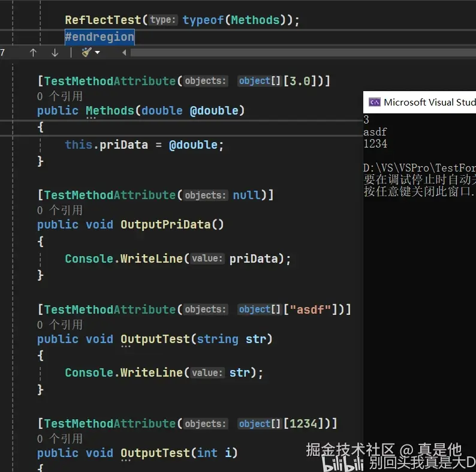Click 0 个引用 above OutputTest(int i)
Screen dimensions: 476x472
(x=60, y=438)
